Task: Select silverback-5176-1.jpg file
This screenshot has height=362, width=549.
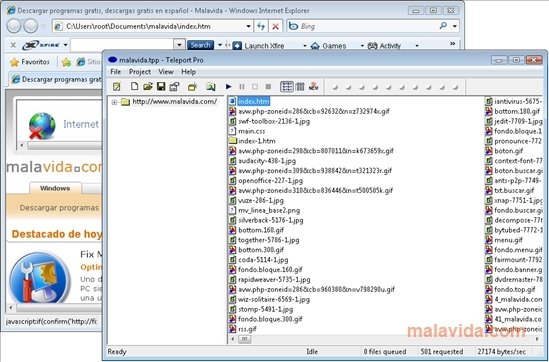Action: tap(271, 220)
